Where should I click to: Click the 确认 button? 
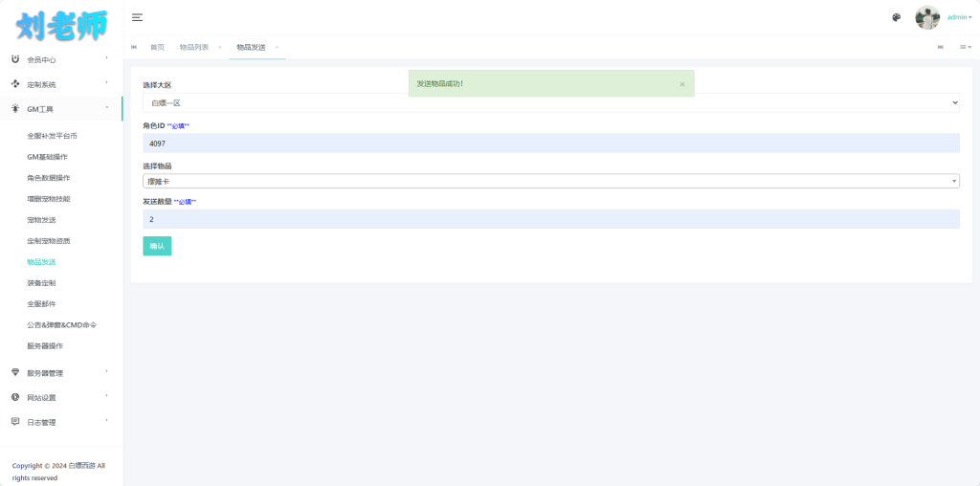(x=157, y=246)
